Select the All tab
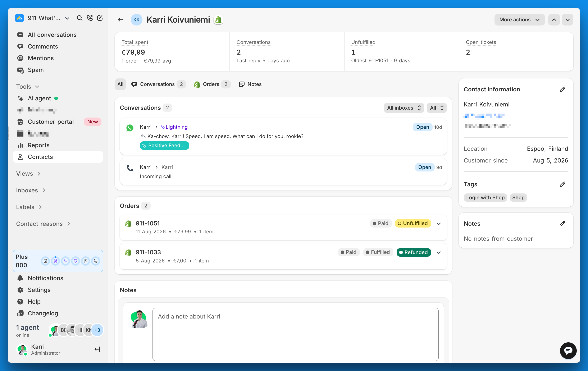Screen dimensions: 588x371 120,84
